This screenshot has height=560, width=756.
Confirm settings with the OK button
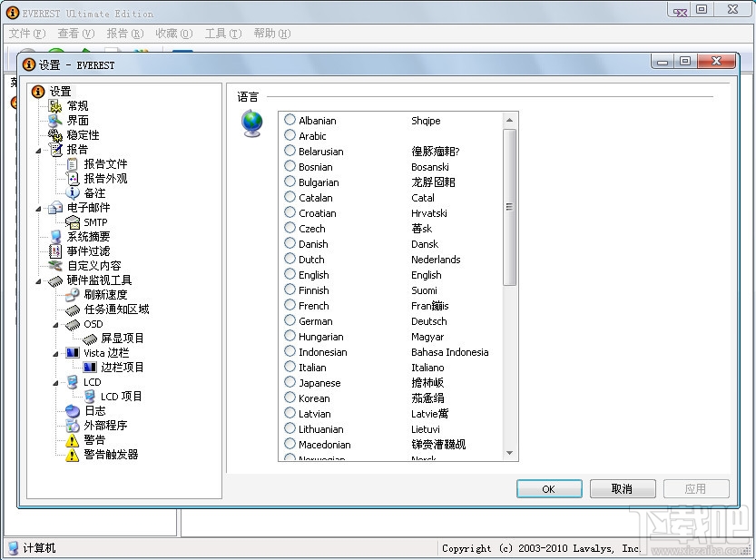coord(548,488)
